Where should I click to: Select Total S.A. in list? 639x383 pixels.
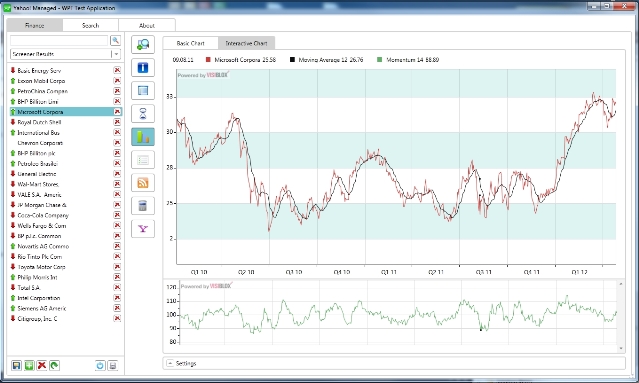(x=66, y=288)
